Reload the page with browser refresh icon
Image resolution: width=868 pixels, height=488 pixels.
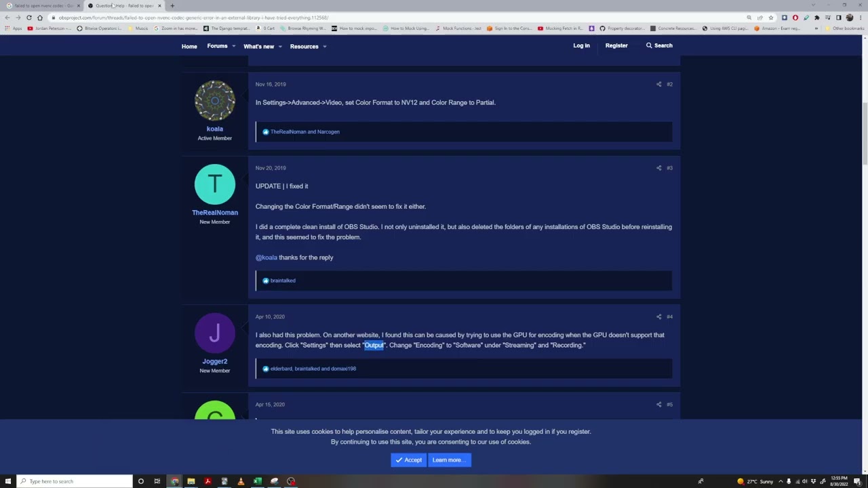28,18
